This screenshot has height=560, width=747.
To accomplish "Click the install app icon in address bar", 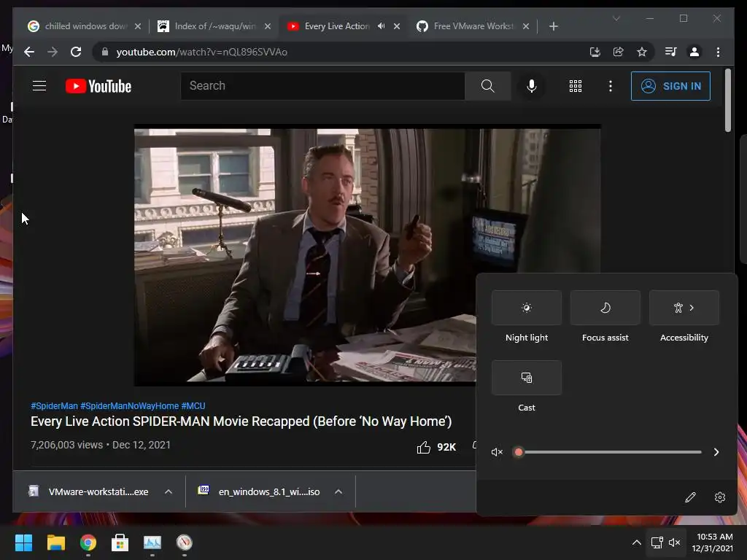I will click(x=595, y=52).
